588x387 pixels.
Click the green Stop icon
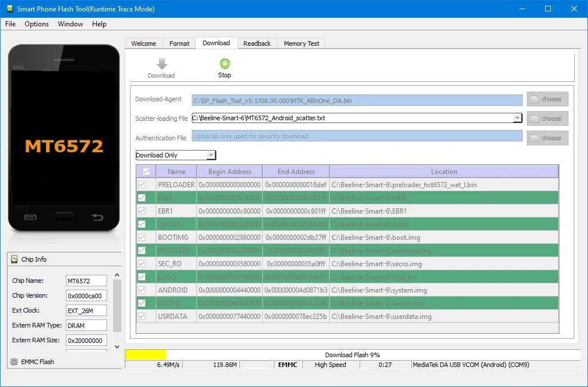[x=224, y=64]
